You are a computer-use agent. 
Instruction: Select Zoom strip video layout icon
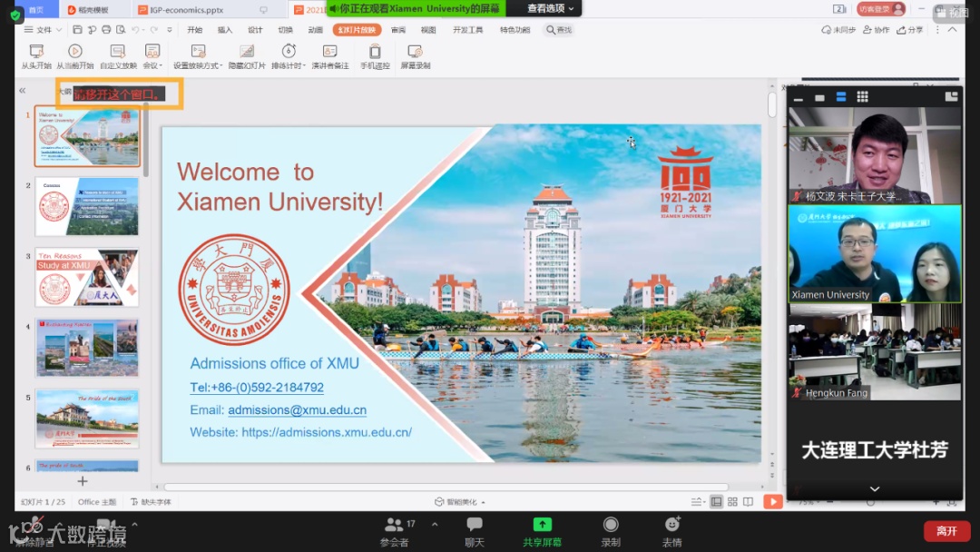point(841,97)
